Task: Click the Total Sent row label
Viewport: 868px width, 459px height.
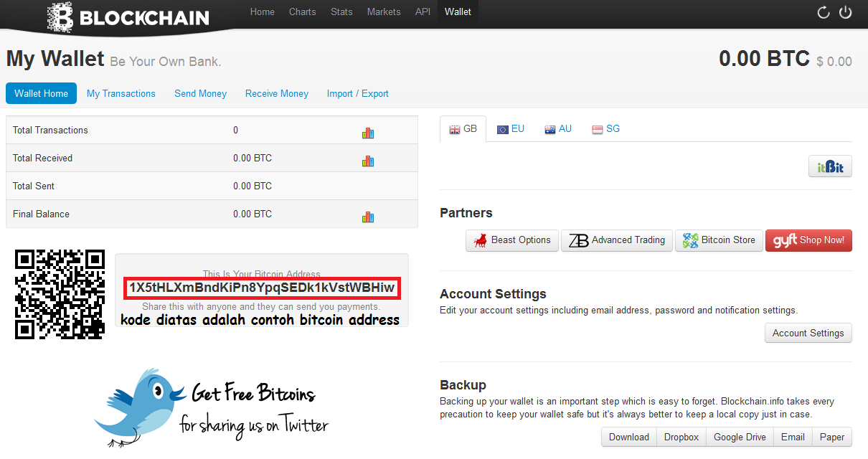Action: pyautogui.click(x=34, y=186)
